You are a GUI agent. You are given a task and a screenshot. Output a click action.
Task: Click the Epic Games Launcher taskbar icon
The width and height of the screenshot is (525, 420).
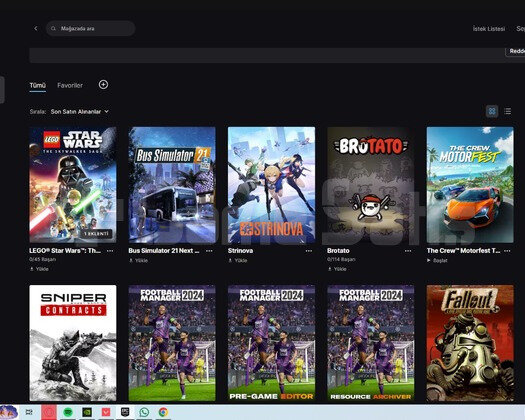click(125, 412)
